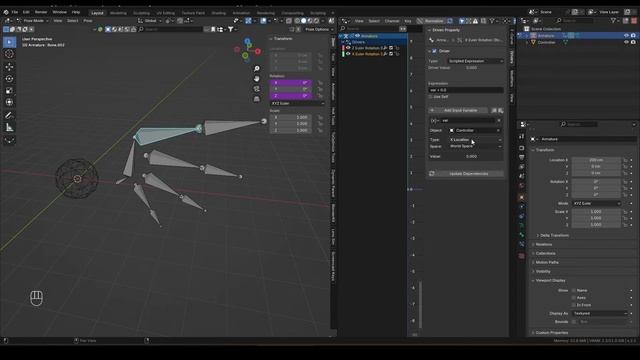Click Update Dependencies refresh icon

tap(432, 173)
